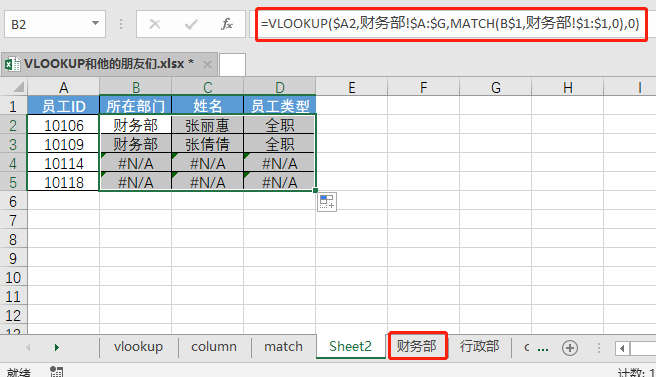656x377 pixels.
Task: Open the Name Box dropdown arrow
Action: coord(95,24)
